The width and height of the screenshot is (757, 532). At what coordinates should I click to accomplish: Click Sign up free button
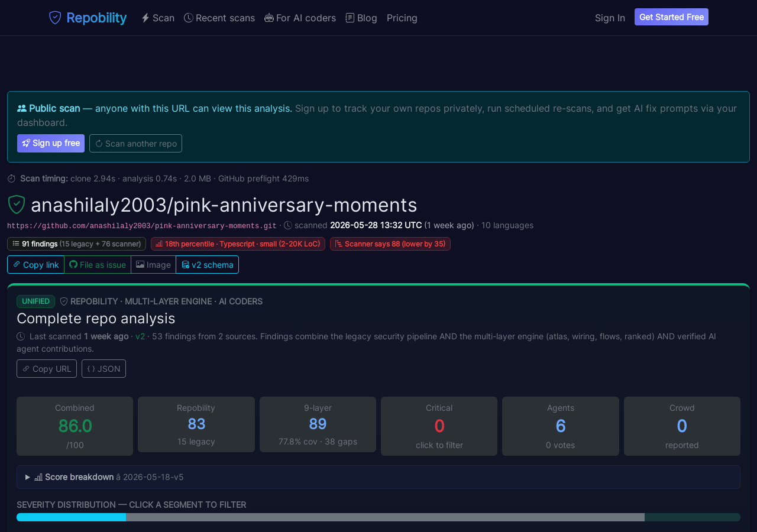pyautogui.click(x=51, y=143)
